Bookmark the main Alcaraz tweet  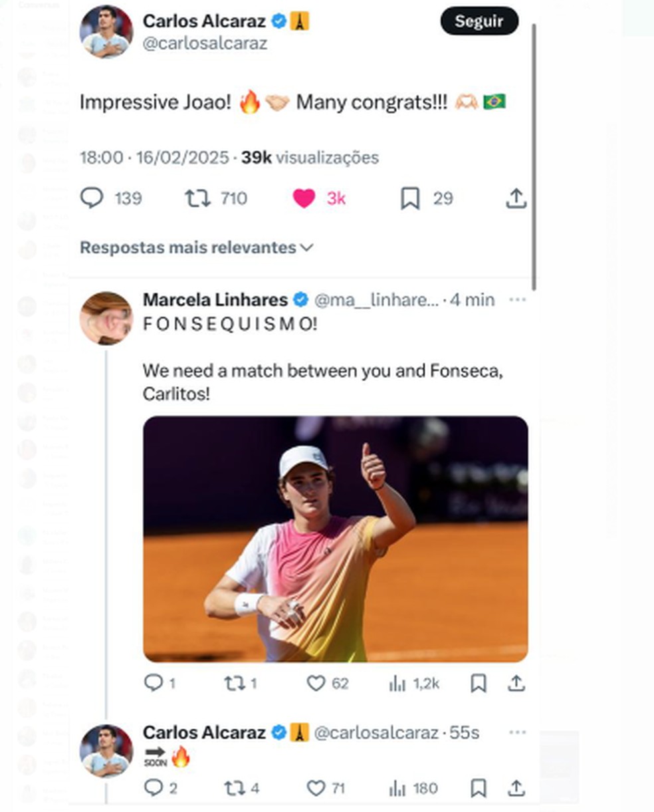click(x=410, y=198)
